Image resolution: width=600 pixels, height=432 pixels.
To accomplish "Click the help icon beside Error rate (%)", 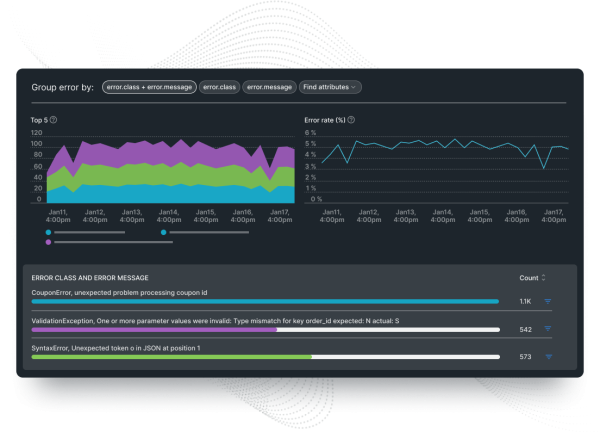I will point(352,120).
